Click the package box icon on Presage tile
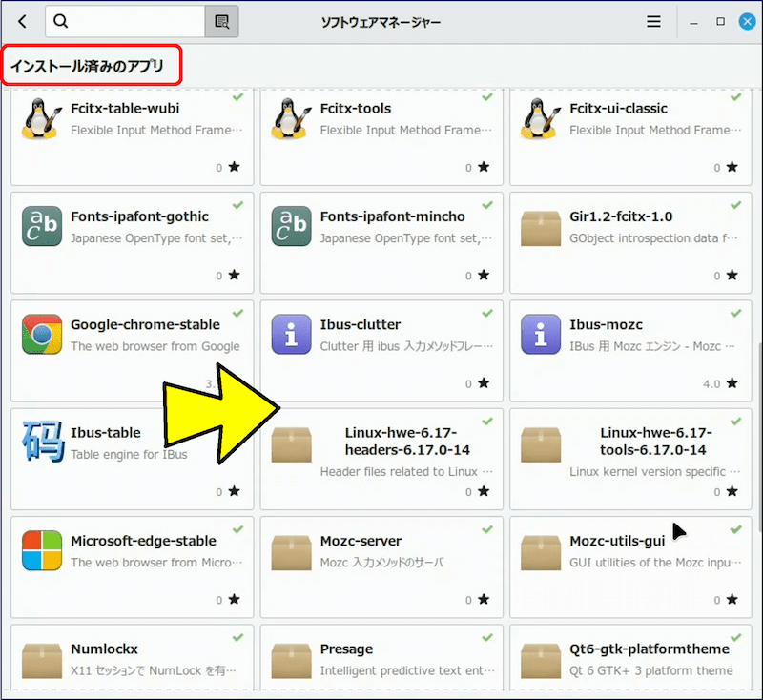The image size is (763, 700). [290, 659]
